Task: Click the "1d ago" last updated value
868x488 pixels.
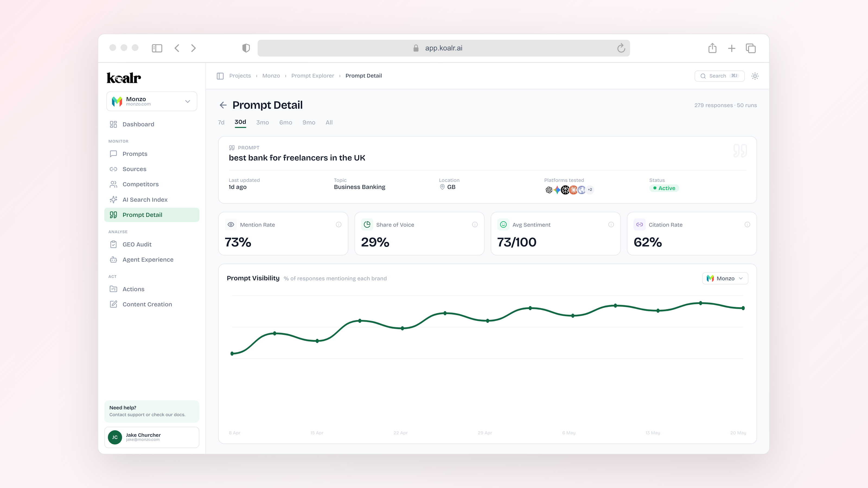Action: click(x=238, y=187)
